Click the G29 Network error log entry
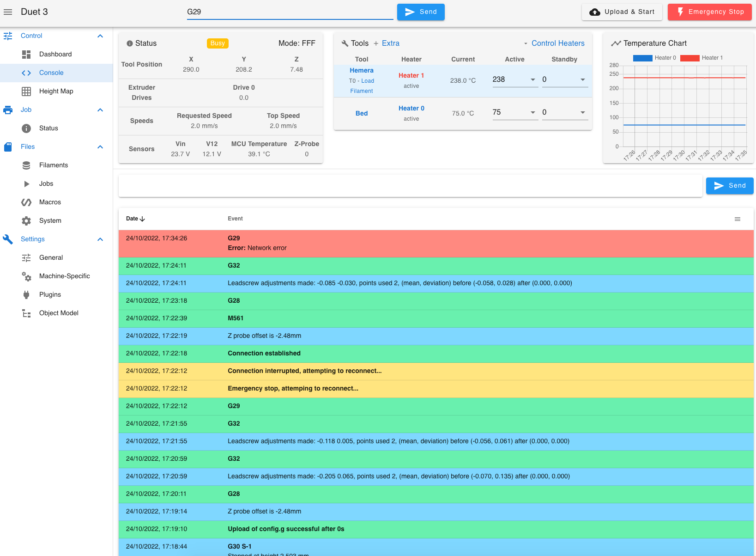The width and height of the screenshot is (756, 556). [436, 244]
